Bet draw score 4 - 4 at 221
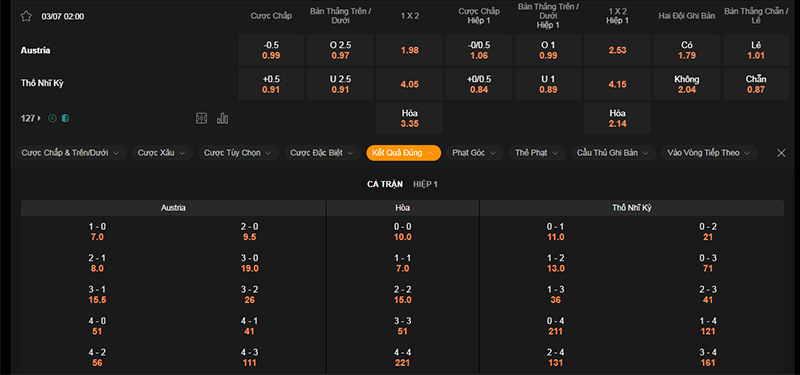 403,358
